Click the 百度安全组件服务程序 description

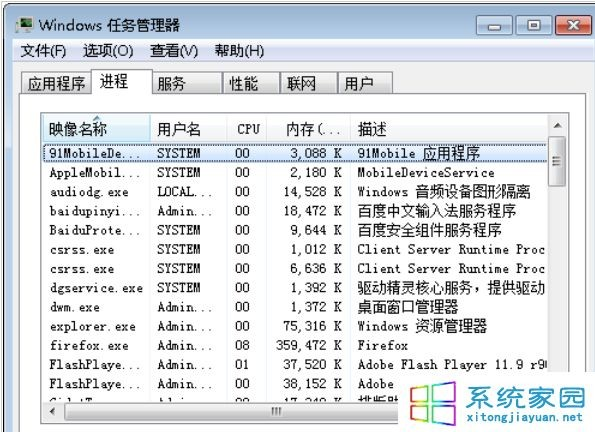click(430, 230)
